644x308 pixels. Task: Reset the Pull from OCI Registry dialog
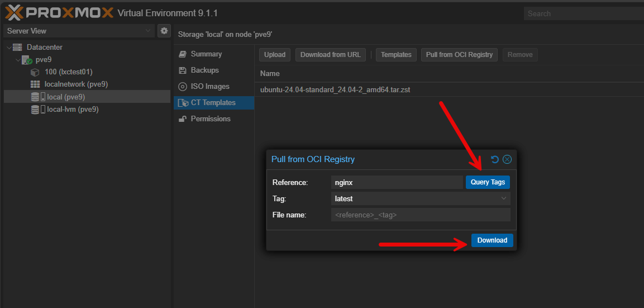(x=494, y=159)
